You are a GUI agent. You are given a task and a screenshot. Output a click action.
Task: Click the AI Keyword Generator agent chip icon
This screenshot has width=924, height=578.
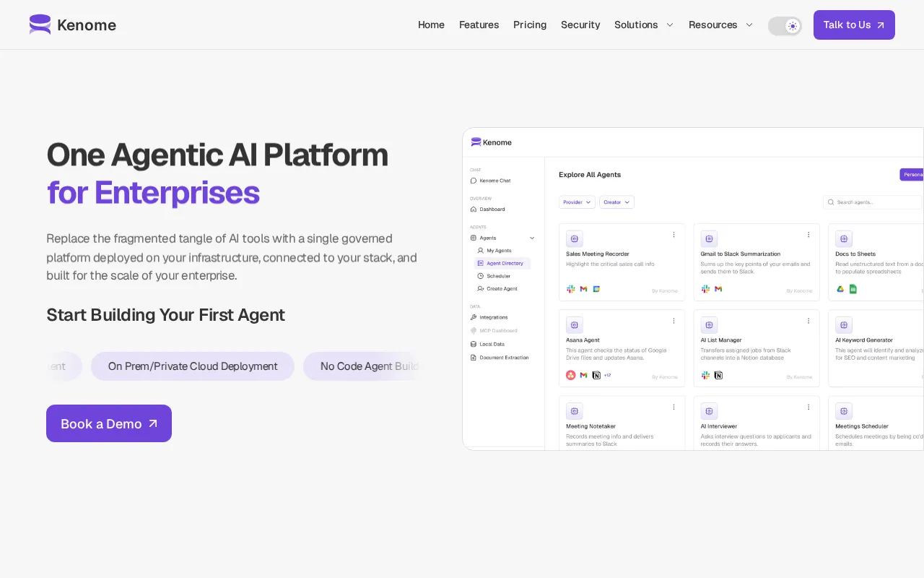[x=844, y=325]
